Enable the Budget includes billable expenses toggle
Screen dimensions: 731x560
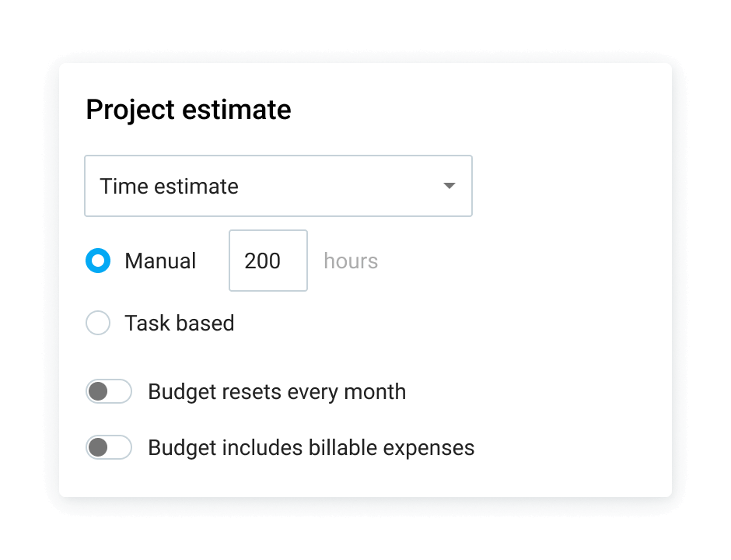[x=109, y=447]
